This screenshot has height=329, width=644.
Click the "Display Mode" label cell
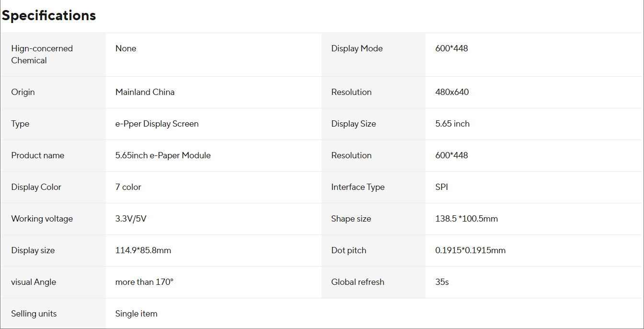pos(357,48)
